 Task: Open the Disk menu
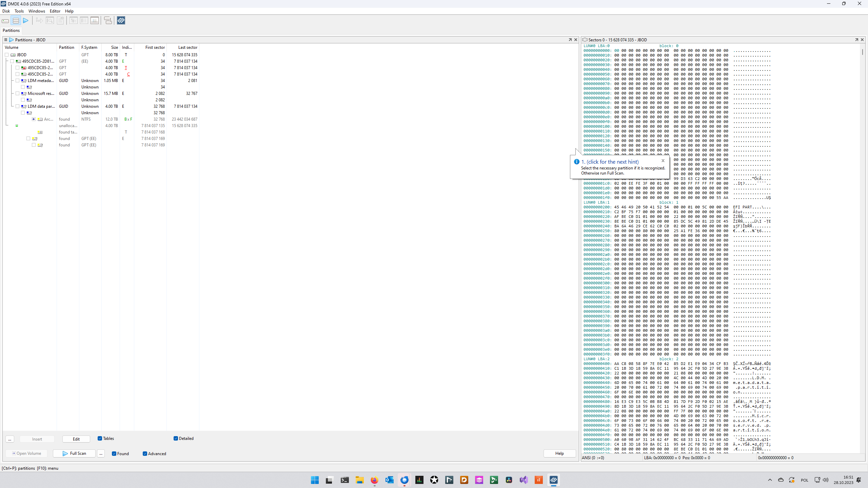click(x=6, y=11)
